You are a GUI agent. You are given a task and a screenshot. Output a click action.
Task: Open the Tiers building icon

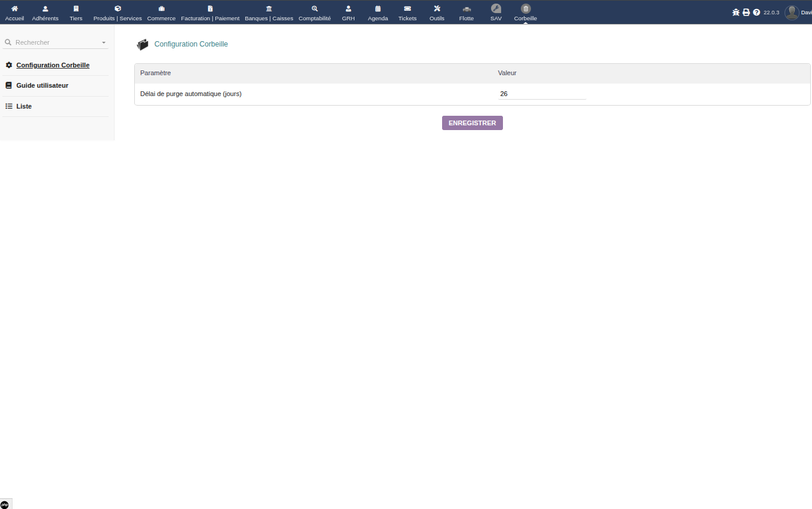pos(76,8)
